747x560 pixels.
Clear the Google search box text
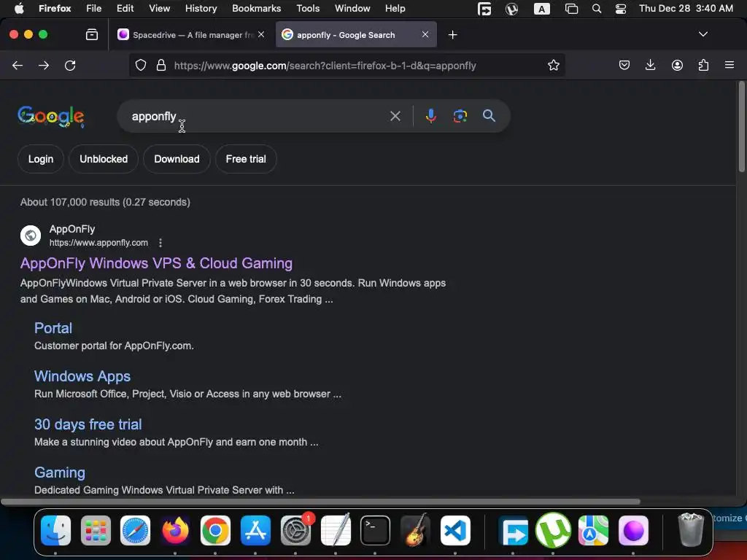pyautogui.click(x=395, y=116)
